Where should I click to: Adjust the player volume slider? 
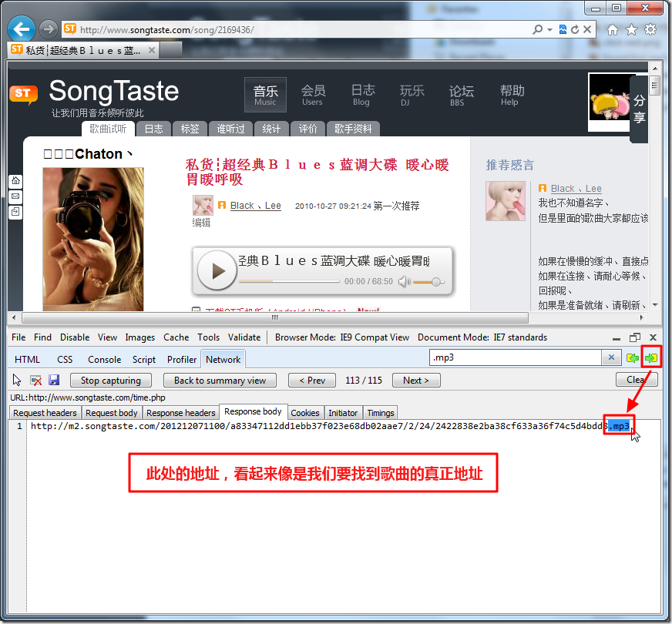[x=429, y=282]
